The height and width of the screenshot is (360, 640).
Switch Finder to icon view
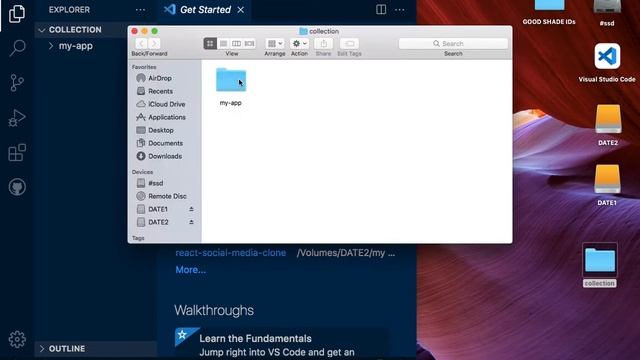point(210,44)
